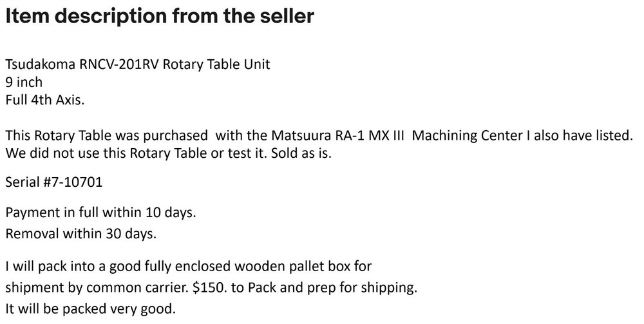
Task: Click the serial number '#7-10701'
Action: pyautogui.click(x=72, y=182)
